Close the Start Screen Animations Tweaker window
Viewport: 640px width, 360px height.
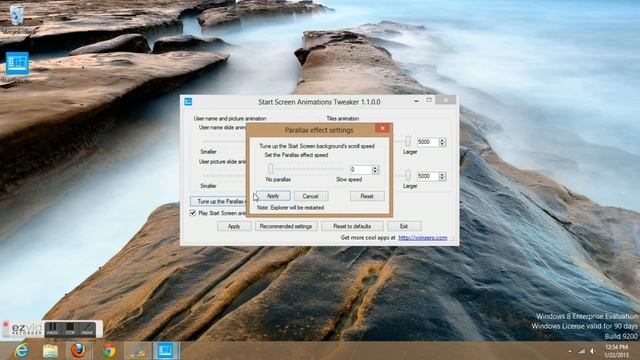446,100
